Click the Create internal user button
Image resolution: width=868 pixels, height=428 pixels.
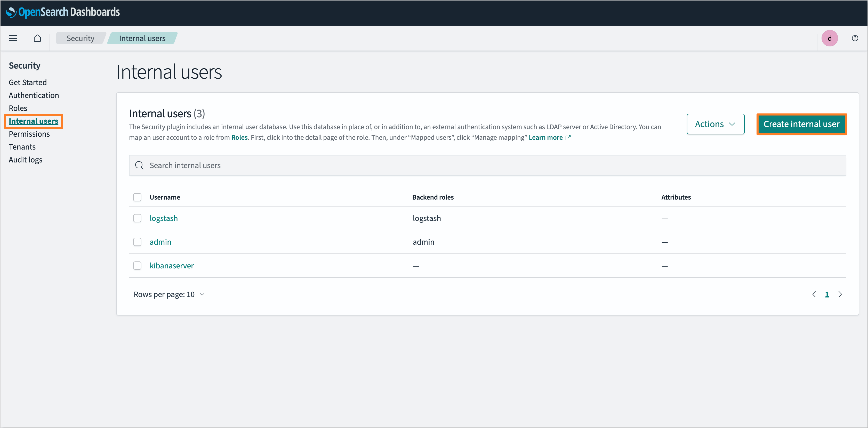pos(802,124)
